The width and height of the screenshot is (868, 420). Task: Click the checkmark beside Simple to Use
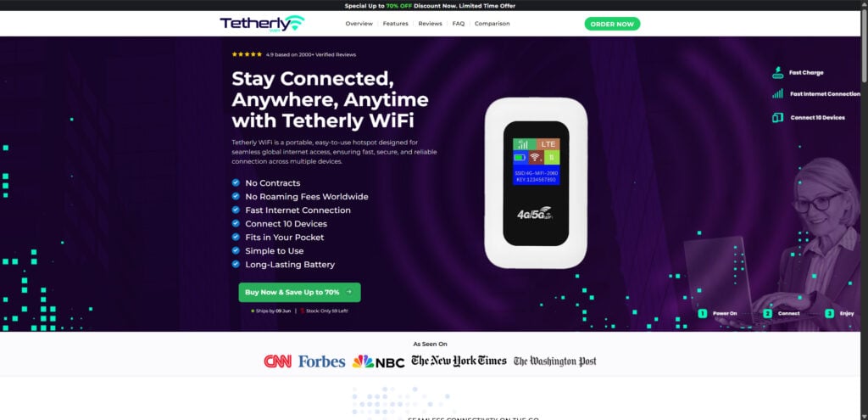[236, 250]
